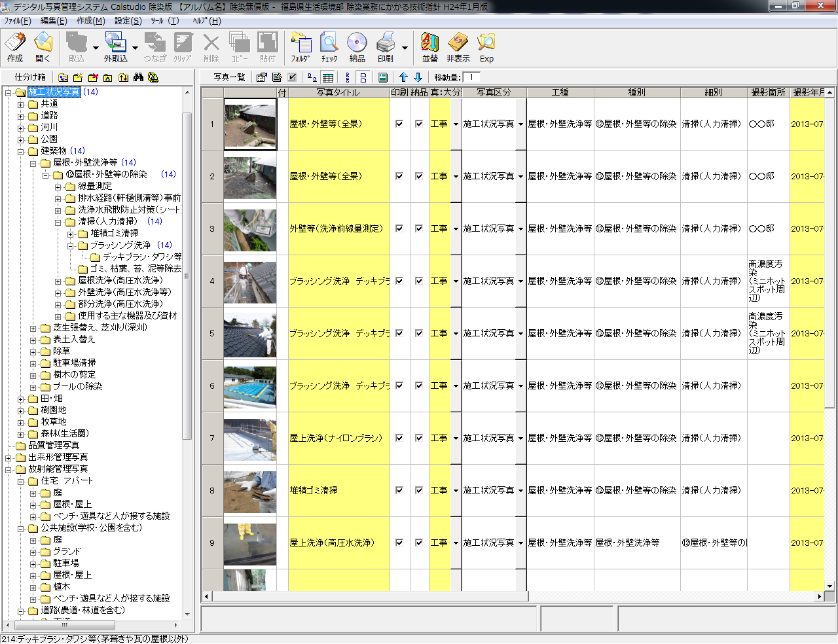
Task: Click the blue up arrow move icon
Action: pyautogui.click(x=403, y=77)
